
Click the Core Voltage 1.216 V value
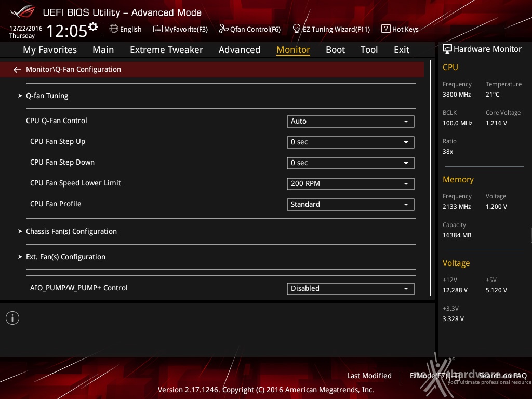496,123
